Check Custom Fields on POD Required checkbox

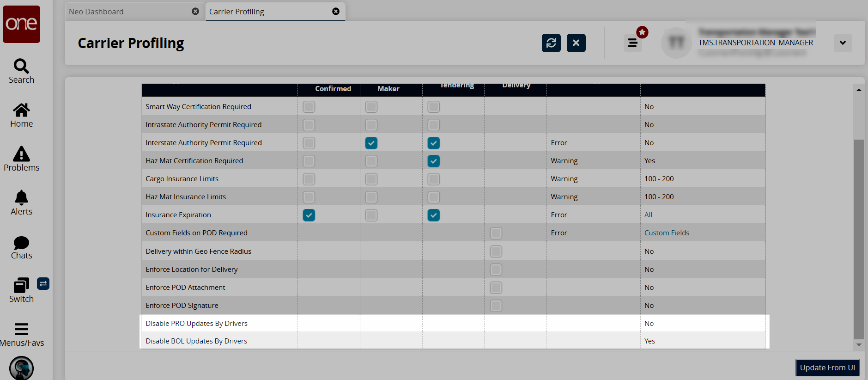click(496, 233)
